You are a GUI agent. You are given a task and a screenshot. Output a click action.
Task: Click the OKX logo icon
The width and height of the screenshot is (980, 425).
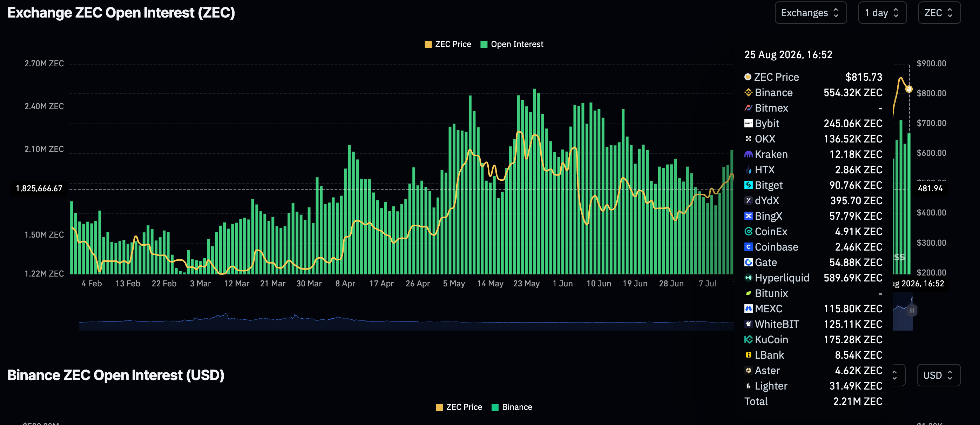(x=748, y=139)
